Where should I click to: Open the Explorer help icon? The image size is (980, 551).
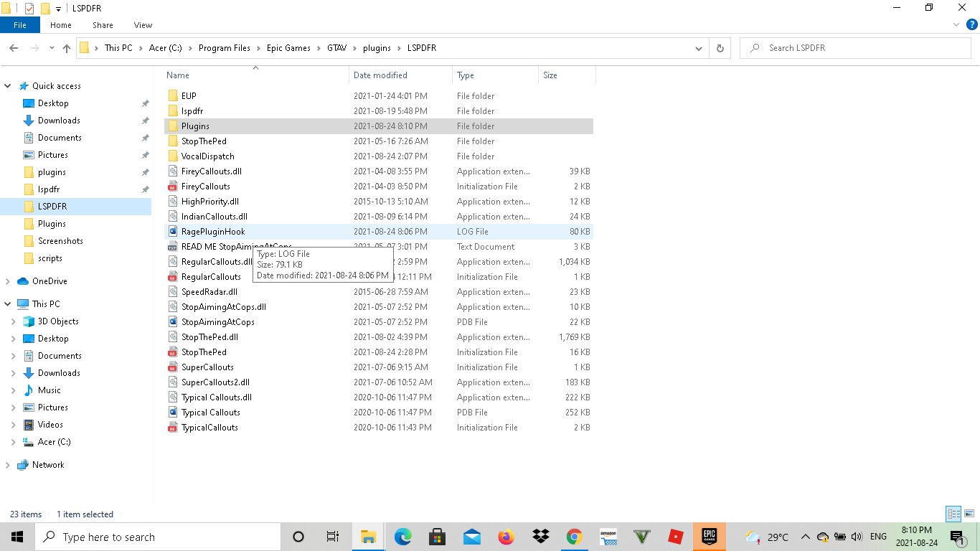pyautogui.click(x=972, y=24)
